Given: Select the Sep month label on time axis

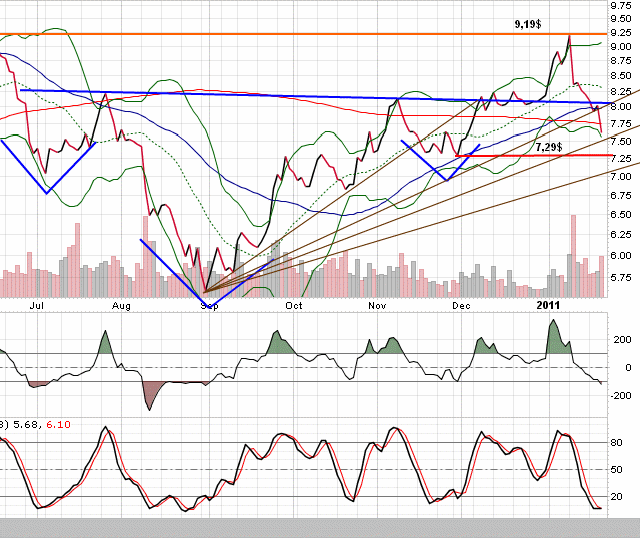Looking at the screenshot, I should coord(208,304).
